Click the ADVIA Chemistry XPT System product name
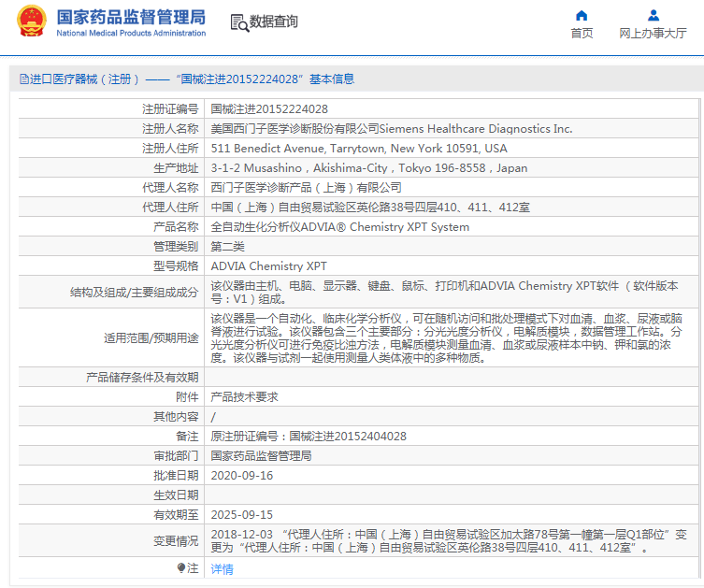This screenshot has height=588, width=704. pos(339,227)
